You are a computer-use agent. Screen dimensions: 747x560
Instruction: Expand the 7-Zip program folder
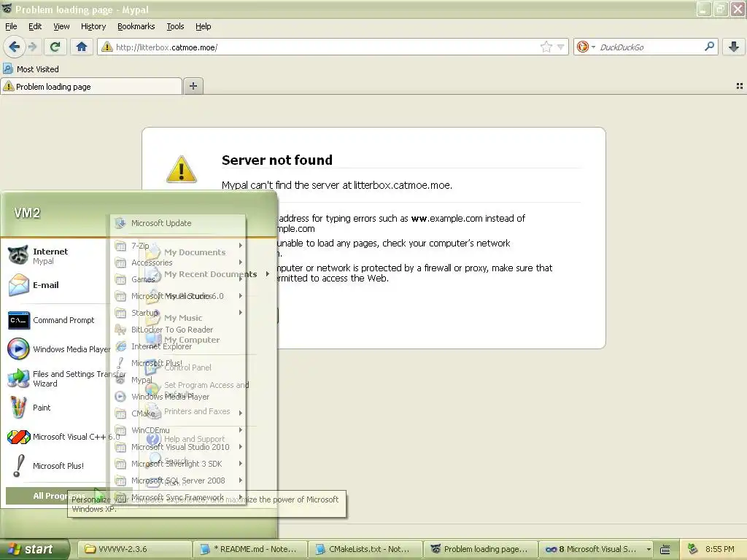[x=178, y=246]
